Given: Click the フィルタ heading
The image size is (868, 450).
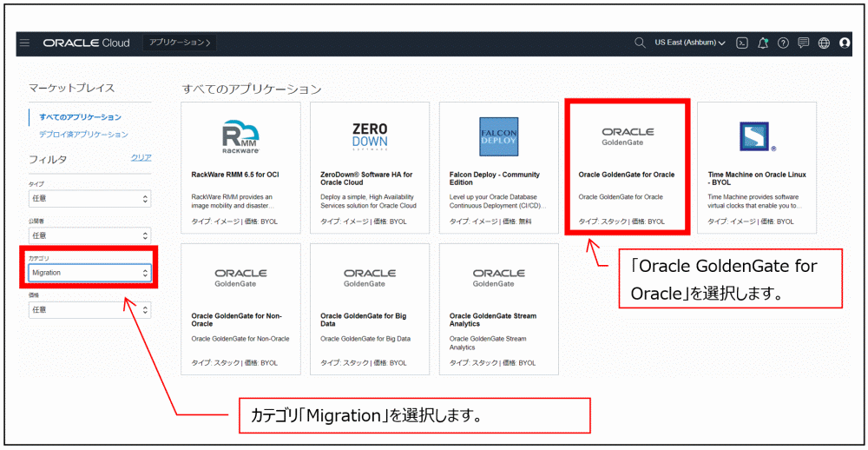Looking at the screenshot, I should tap(48, 160).
